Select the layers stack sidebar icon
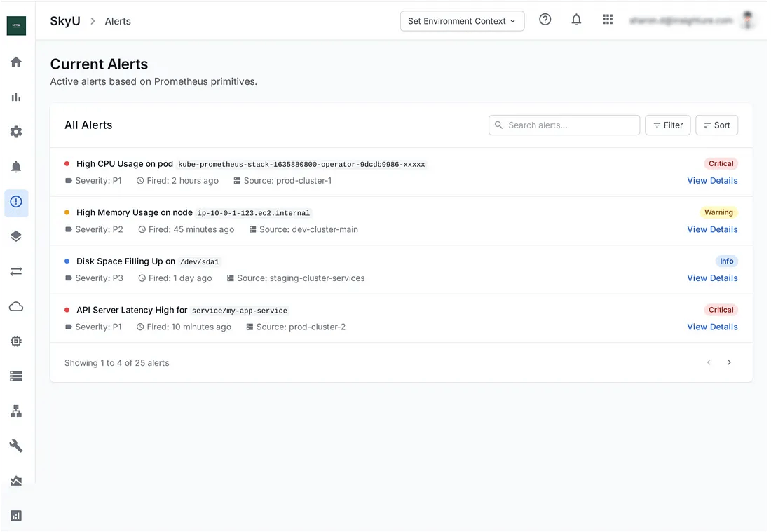 [x=16, y=236]
